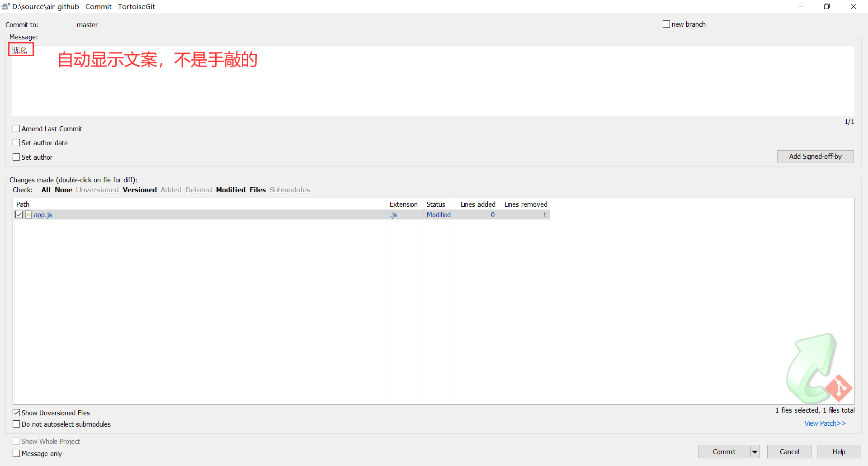
Task: Close the TortoiseGit commit window
Action: click(x=854, y=6)
